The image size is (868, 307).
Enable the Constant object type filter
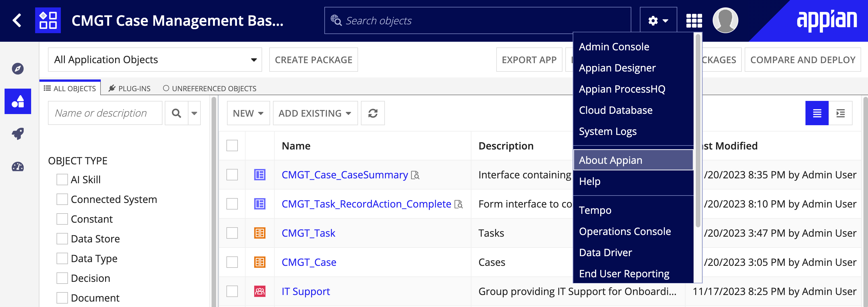coord(62,219)
